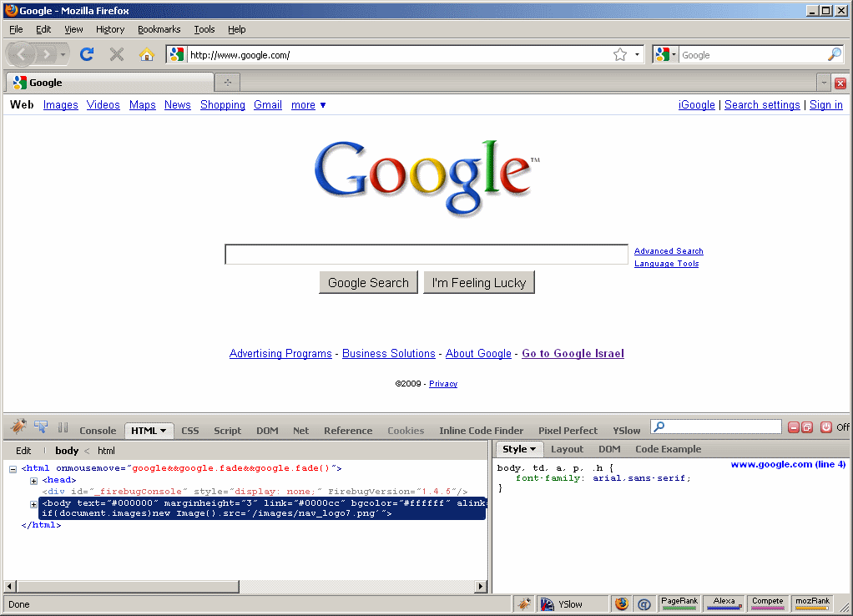Bookmark this page with the star icon
Image resolution: width=853 pixels, height=616 pixels.
619,54
